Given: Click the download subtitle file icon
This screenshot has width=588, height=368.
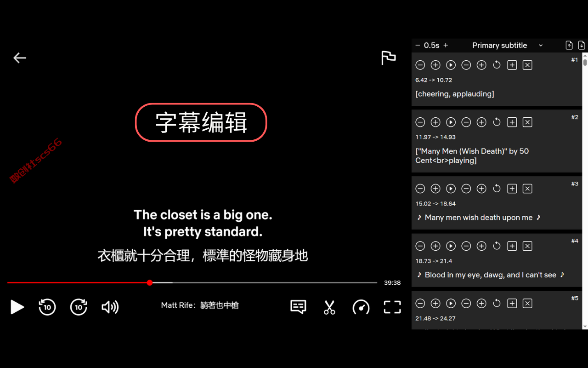Looking at the screenshot, I should (x=582, y=45).
